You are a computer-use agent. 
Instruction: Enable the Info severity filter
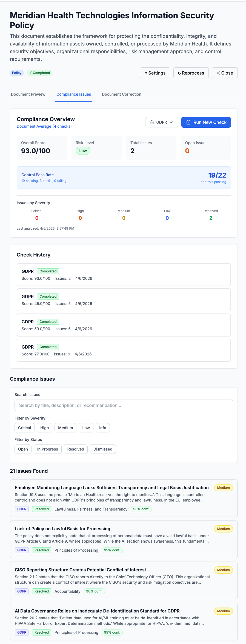(103, 428)
